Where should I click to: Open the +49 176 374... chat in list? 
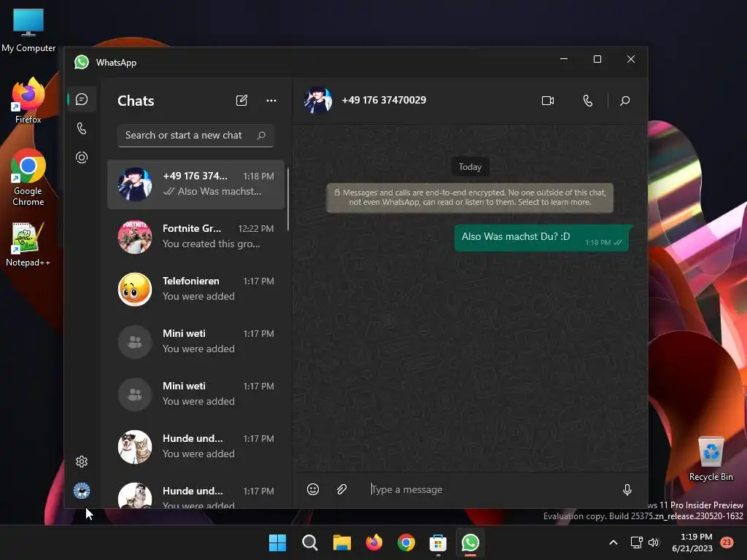tap(196, 184)
